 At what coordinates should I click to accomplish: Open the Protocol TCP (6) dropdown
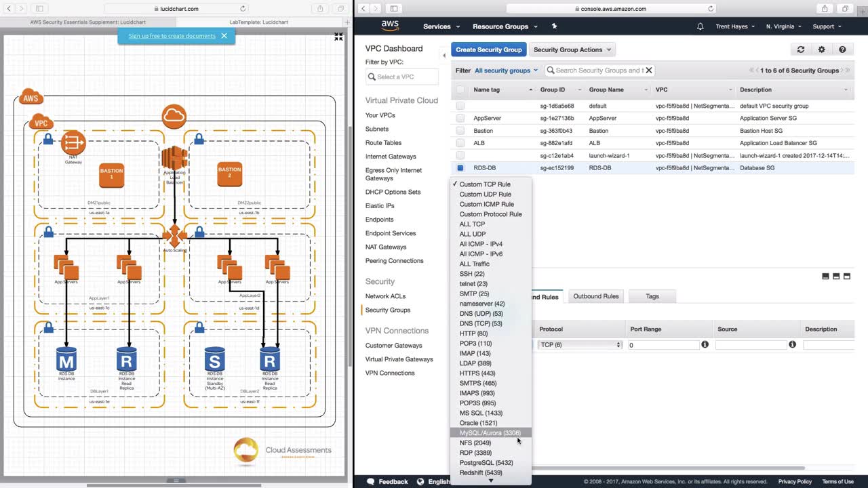[x=580, y=345]
